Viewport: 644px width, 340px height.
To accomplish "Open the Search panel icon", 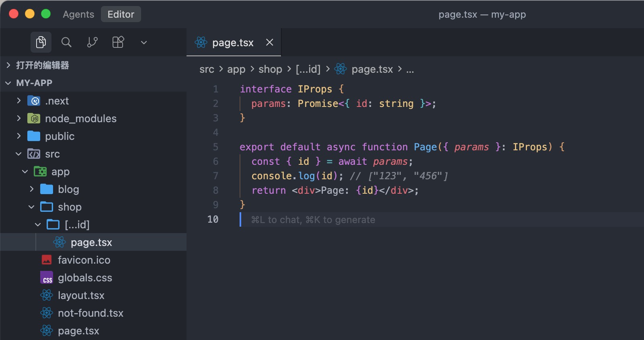I will [x=66, y=42].
